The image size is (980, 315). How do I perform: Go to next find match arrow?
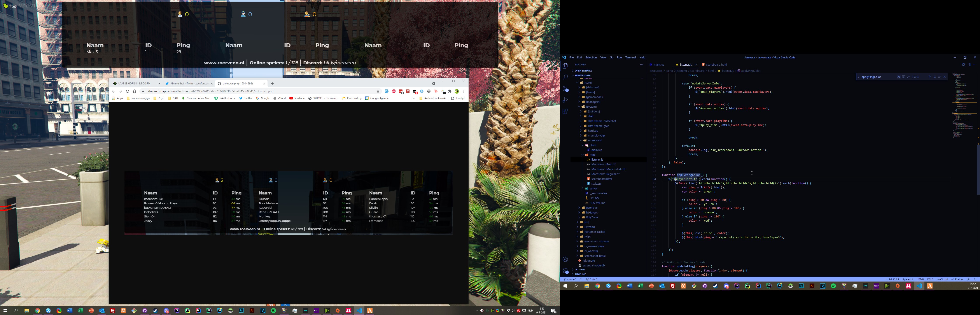(934, 77)
